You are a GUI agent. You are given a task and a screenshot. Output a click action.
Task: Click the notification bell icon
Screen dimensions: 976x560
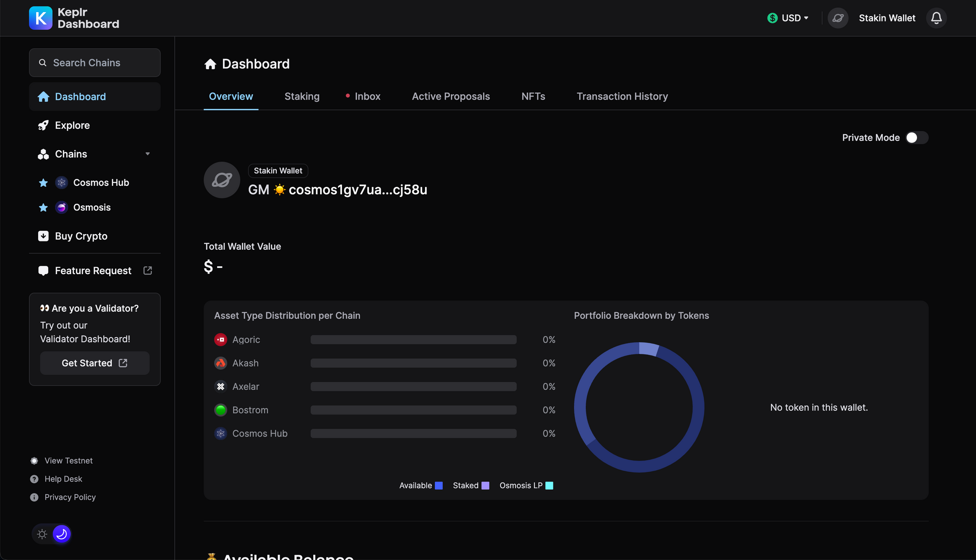(x=936, y=18)
